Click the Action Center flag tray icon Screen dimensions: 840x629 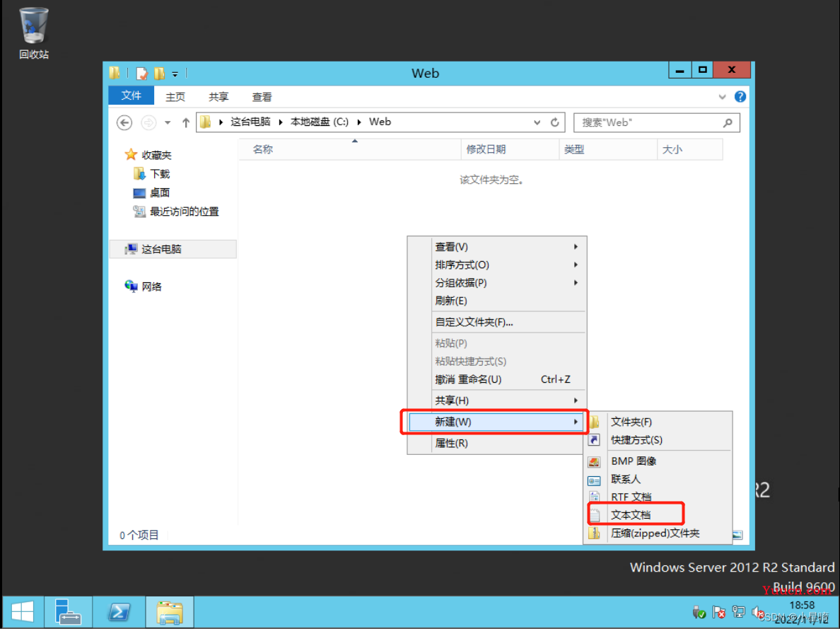tap(719, 612)
